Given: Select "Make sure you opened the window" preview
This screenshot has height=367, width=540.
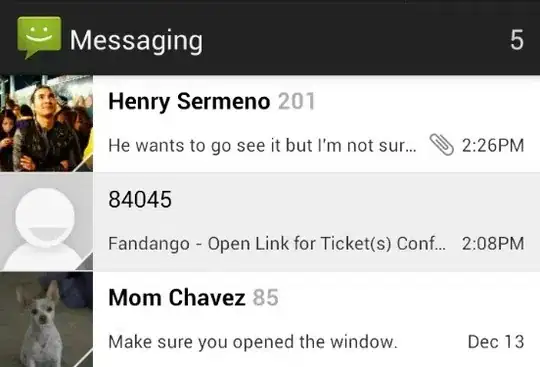Looking at the screenshot, I should pos(253,342).
